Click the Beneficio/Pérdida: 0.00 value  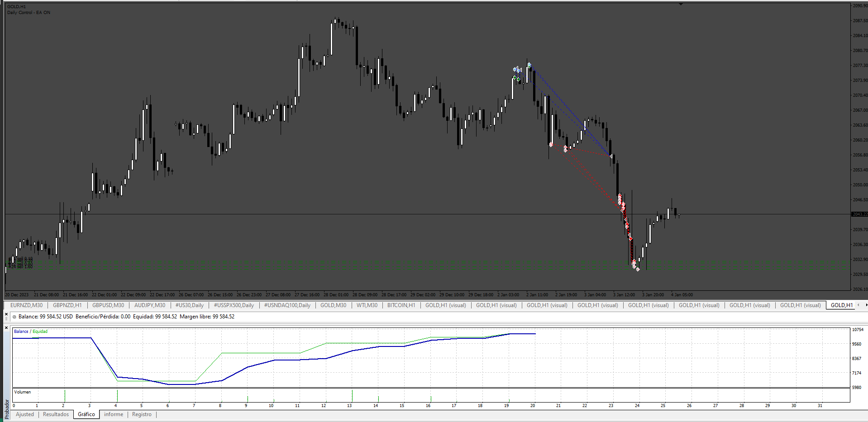coord(103,317)
